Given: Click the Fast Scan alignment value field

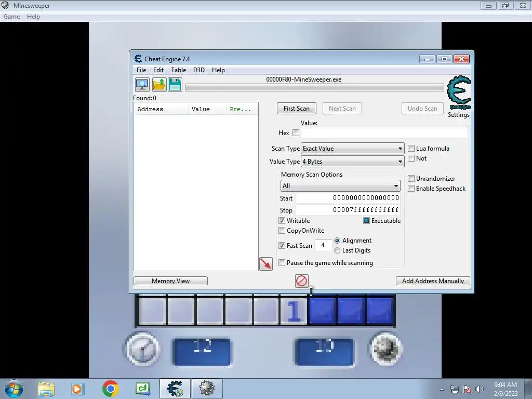Looking at the screenshot, I should [x=323, y=245].
